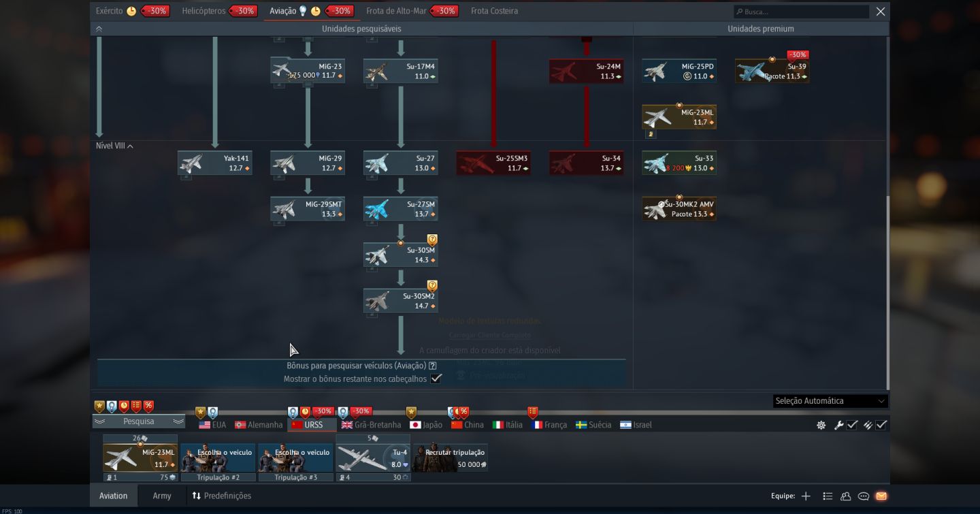Click the plus icon next to Equipe
This screenshot has height=514, width=980.
806,496
